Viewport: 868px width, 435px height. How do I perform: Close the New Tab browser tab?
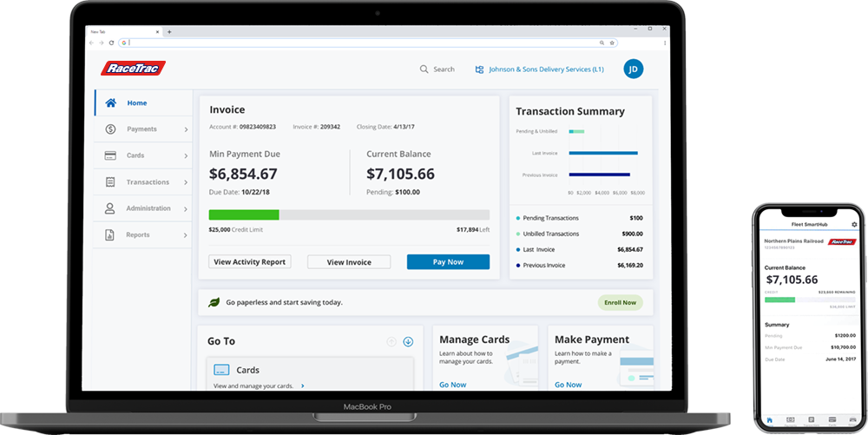click(157, 32)
